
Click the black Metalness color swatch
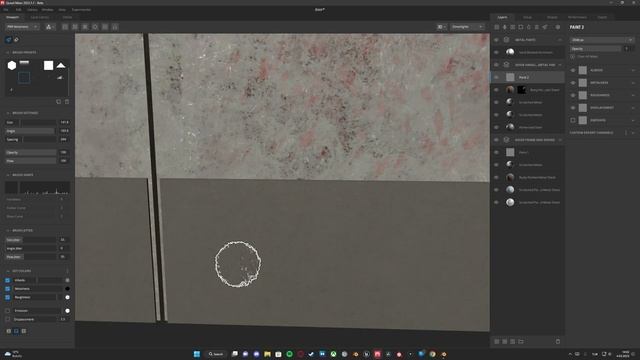67,289
